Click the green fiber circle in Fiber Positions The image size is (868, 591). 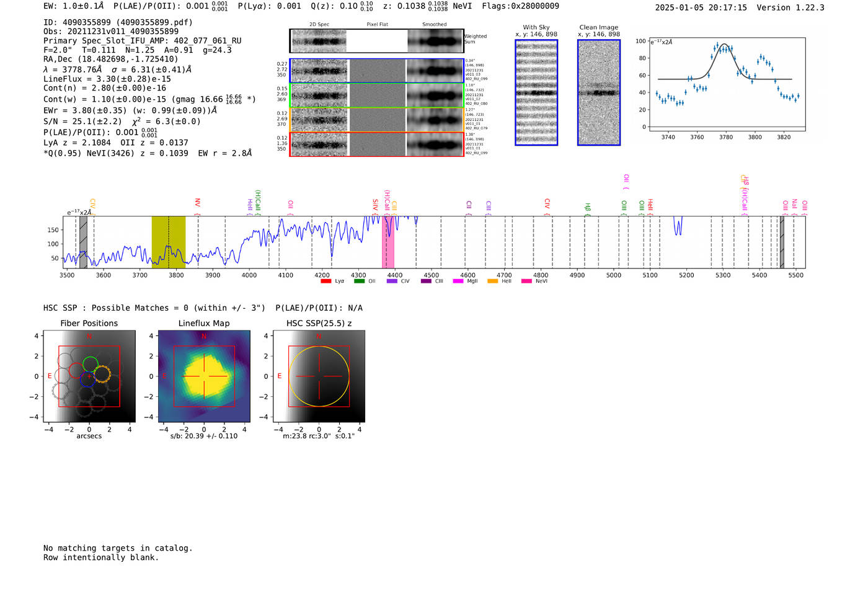pyautogui.click(x=91, y=364)
